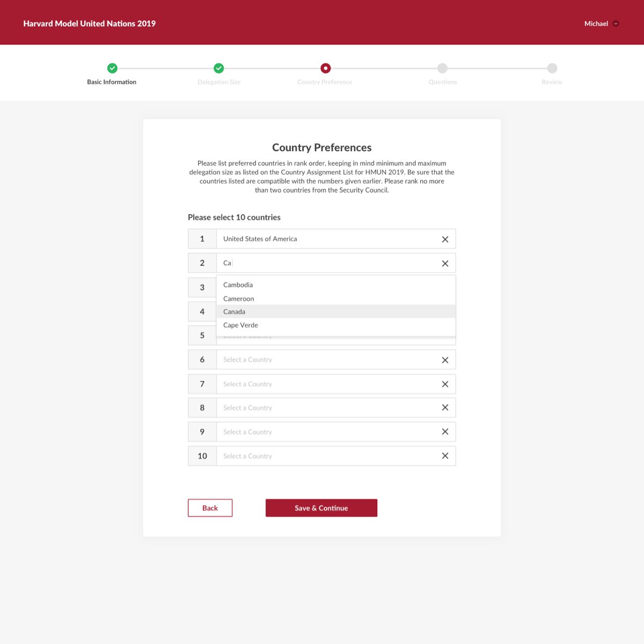
Task: Select Canada from the suggestion list
Action: pyautogui.click(x=235, y=311)
